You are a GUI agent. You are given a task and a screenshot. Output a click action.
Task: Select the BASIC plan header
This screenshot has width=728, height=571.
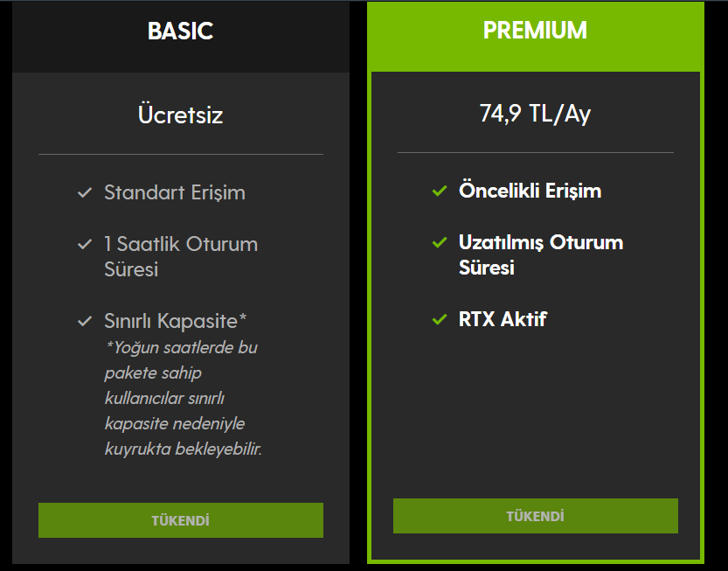click(x=181, y=36)
